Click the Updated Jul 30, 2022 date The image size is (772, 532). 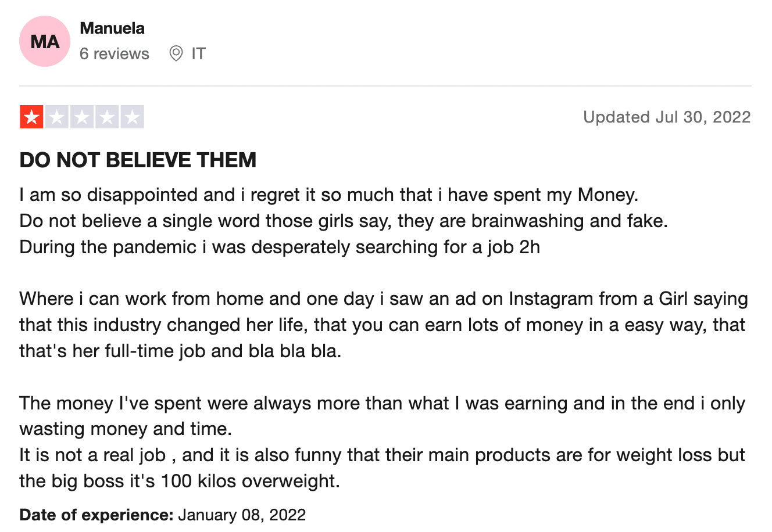click(x=667, y=117)
